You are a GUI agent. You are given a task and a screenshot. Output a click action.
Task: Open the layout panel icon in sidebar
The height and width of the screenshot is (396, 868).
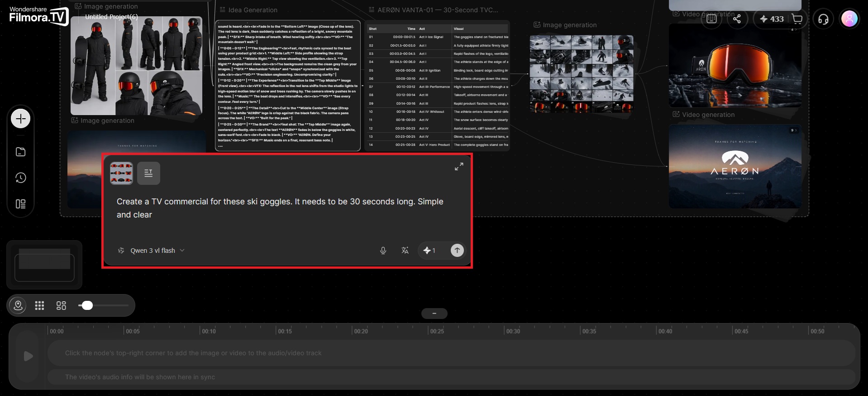click(20, 204)
